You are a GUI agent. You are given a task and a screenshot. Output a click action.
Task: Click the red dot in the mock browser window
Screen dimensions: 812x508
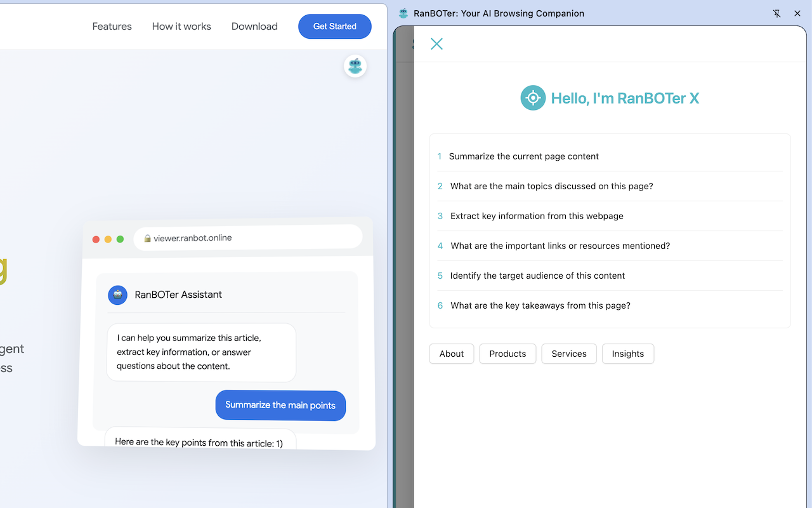(96, 239)
